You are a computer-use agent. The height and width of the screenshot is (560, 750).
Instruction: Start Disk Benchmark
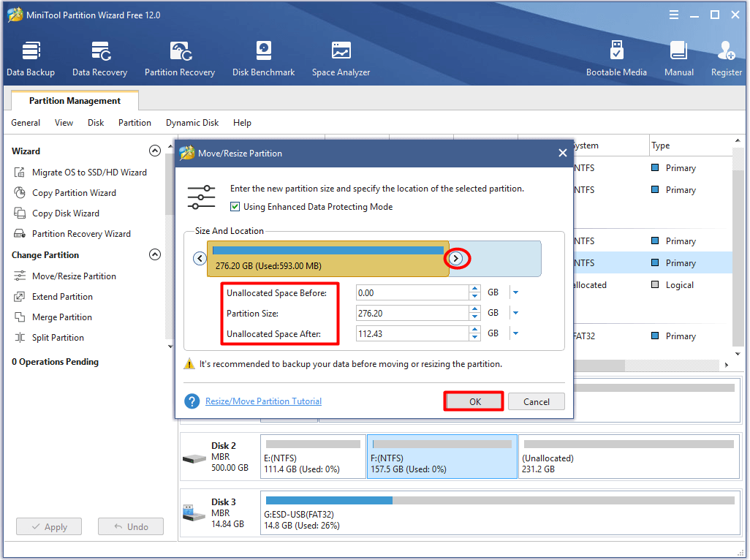pos(264,58)
